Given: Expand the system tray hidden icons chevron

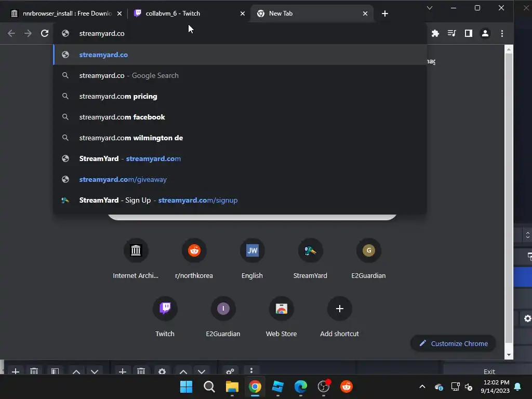Looking at the screenshot, I should click(422, 387).
